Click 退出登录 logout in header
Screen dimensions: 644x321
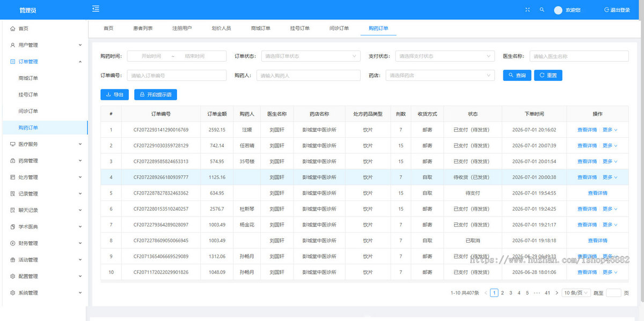click(617, 10)
